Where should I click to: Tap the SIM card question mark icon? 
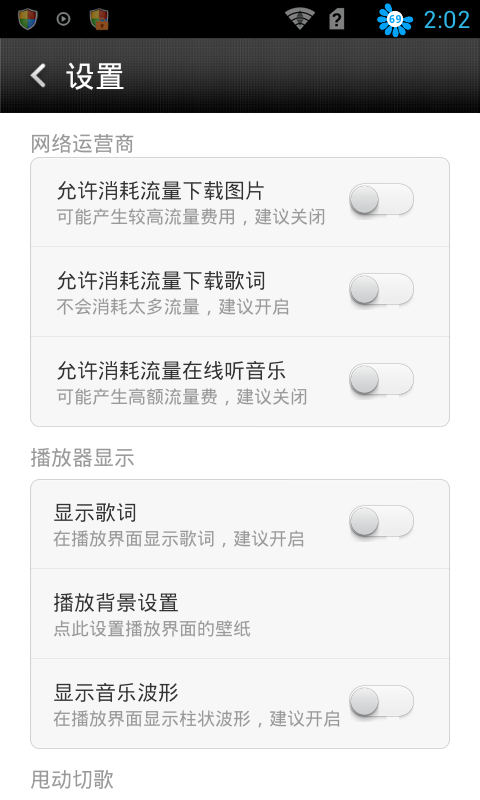click(337, 19)
